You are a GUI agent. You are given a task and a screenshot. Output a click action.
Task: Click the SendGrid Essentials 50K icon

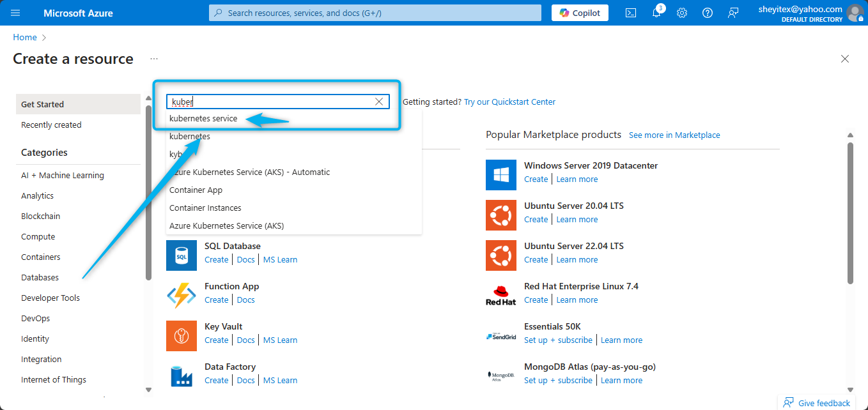501,336
